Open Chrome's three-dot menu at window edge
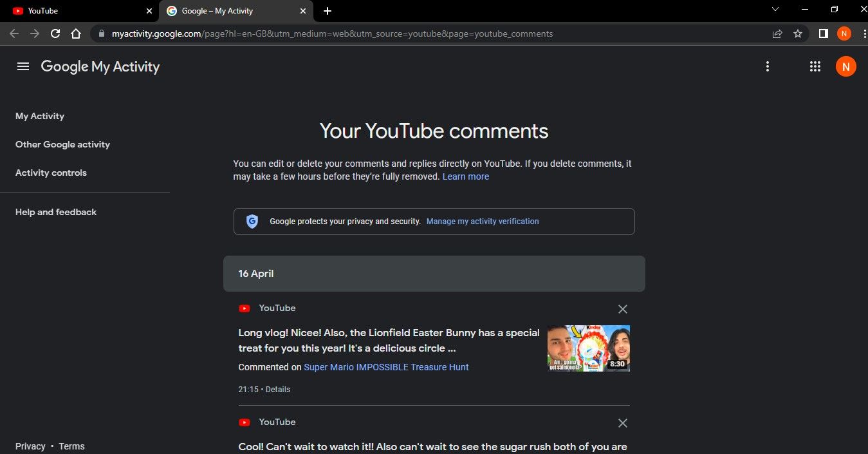 pyautogui.click(x=864, y=33)
